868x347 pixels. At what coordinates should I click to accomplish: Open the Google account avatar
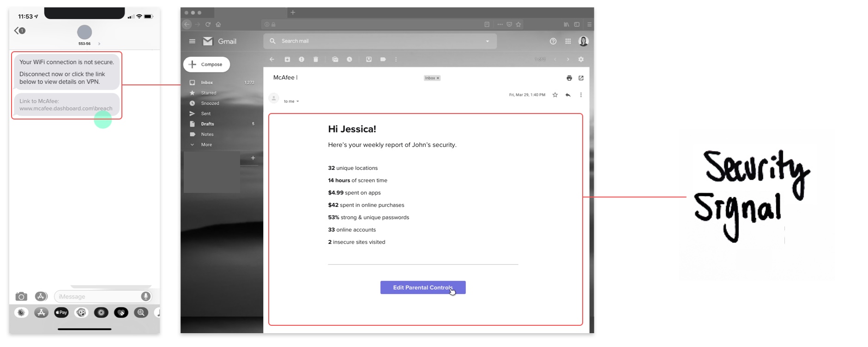coord(584,42)
